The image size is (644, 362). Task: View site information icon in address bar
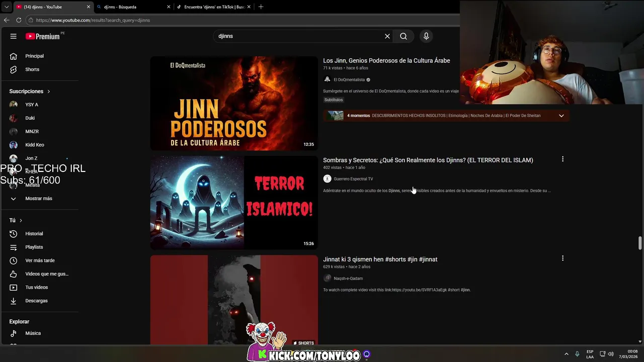pos(31,20)
